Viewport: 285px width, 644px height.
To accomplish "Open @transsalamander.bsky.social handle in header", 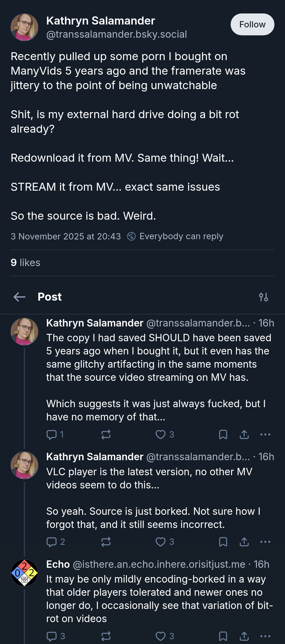I will point(116,34).
